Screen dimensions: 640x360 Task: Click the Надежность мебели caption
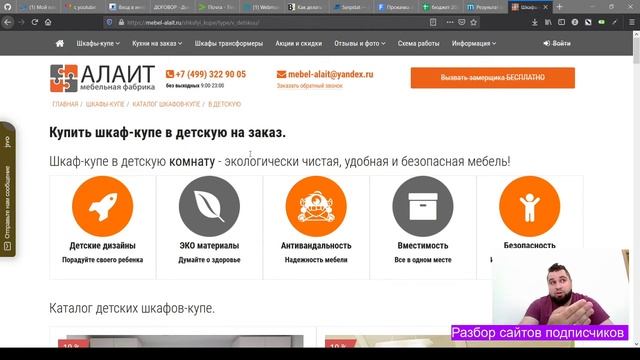tap(316, 260)
